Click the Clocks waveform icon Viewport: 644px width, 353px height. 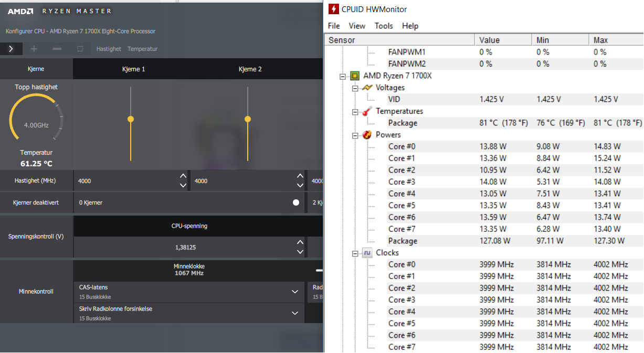367,253
